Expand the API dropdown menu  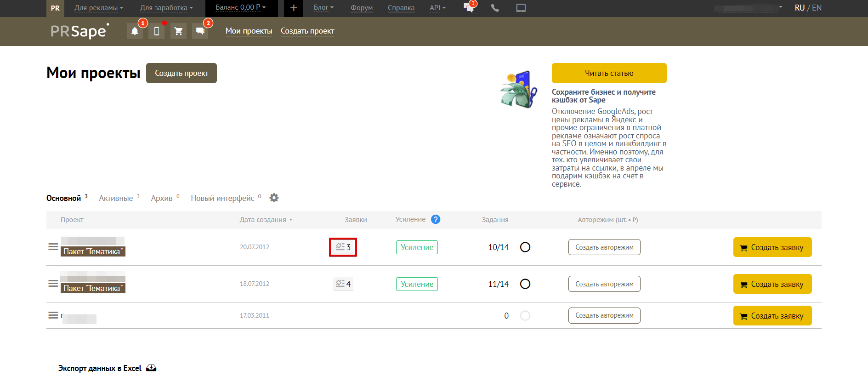pos(437,8)
